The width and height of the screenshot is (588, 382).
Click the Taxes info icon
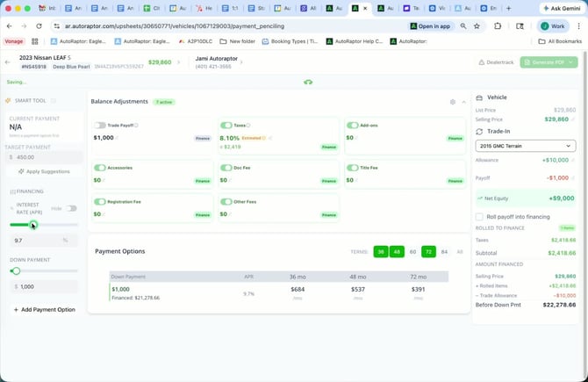click(248, 126)
